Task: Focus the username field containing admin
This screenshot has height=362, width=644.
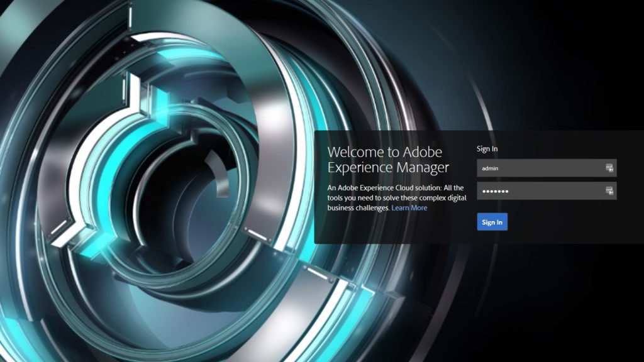Action: click(x=547, y=168)
